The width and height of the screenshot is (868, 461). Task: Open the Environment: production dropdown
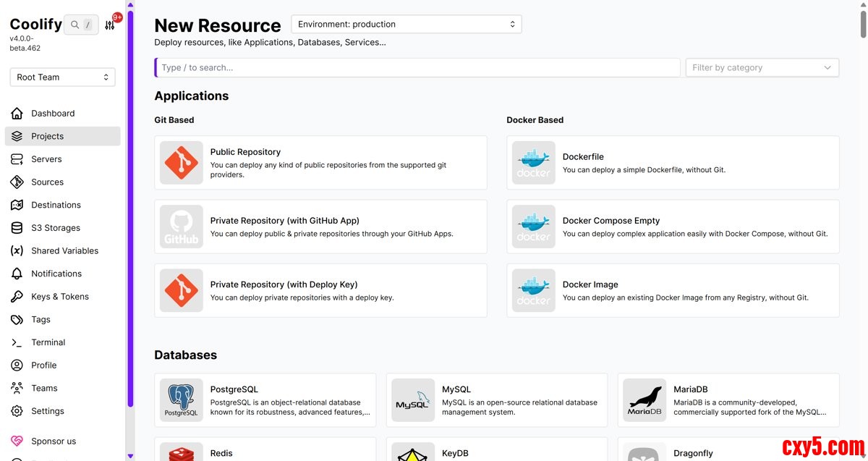tap(406, 25)
